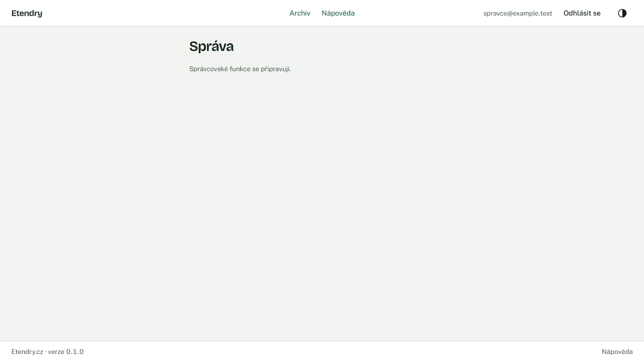This screenshot has width=644, height=362.
Task: Click the text 'Správcovské funkce se připravují.'
Action: click(x=240, y=69)
